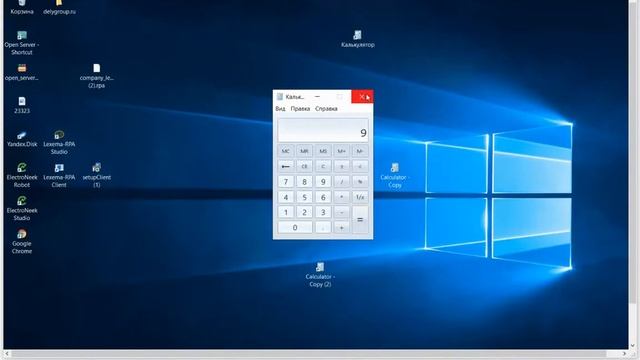Click digit 2 on the calculator
This screenshot has height=360, width=640.
(304, 212)
